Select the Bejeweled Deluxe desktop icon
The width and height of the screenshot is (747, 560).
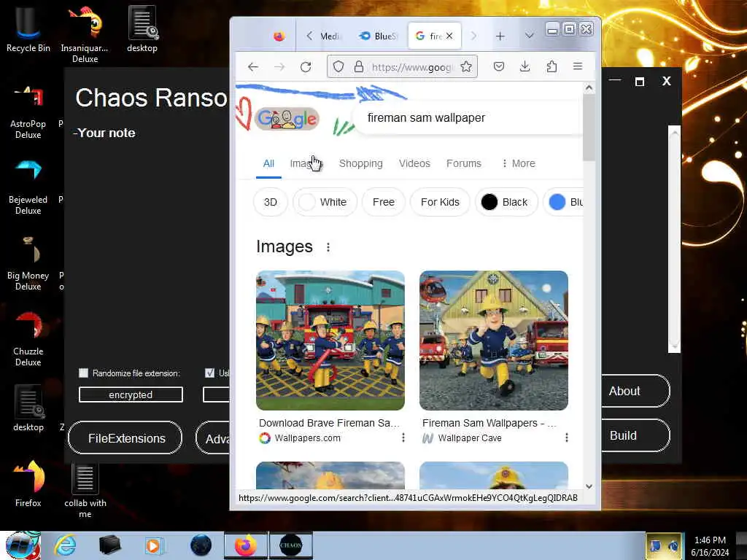28,187
